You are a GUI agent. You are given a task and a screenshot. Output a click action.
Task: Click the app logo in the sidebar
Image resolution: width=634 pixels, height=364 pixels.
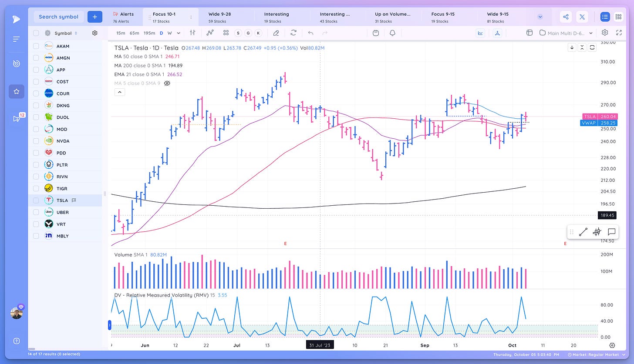[x=16, y=19]
